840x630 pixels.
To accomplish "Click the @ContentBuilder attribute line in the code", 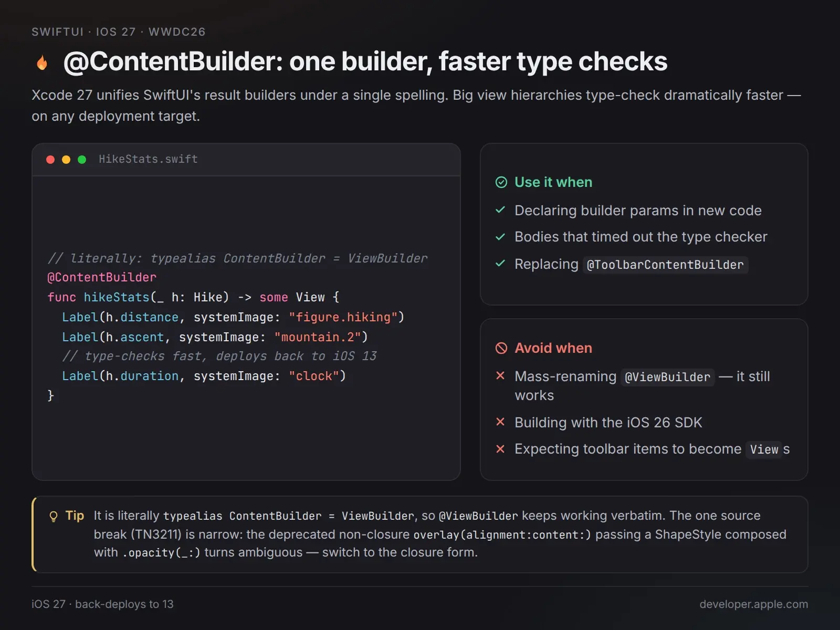I will tap(102, 277).
